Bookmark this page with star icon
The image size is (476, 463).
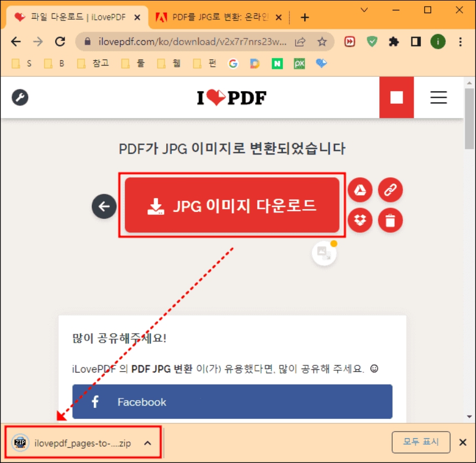pyautogui.click(x=322, y=41)
